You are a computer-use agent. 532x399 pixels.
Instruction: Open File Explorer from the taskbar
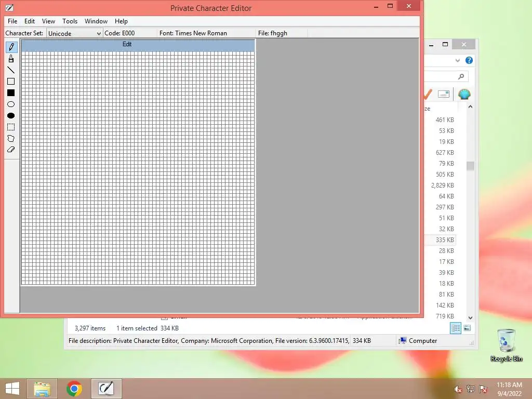coord(42,389)
